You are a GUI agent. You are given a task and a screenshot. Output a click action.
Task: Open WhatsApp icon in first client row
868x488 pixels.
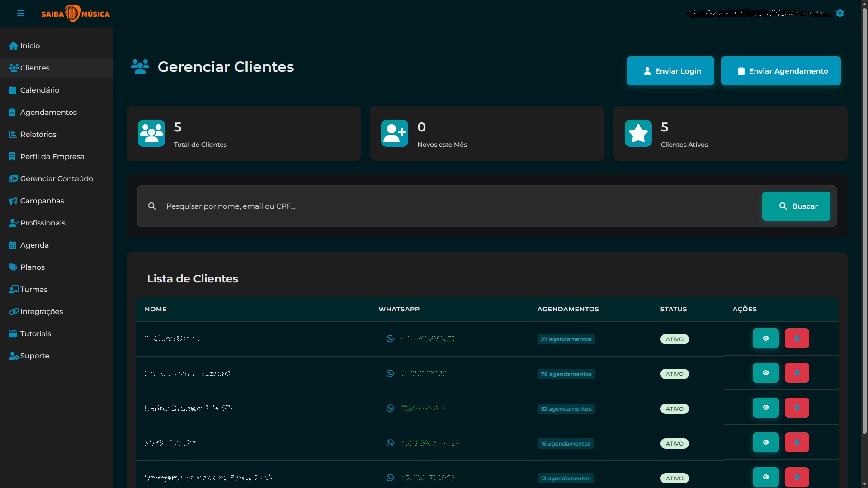(x=390, y=339)
